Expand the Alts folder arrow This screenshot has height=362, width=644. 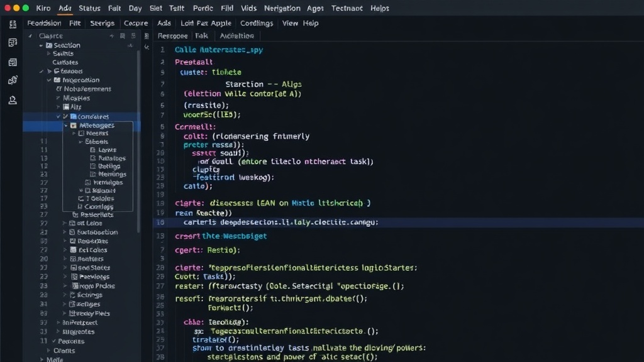[58, 107]
